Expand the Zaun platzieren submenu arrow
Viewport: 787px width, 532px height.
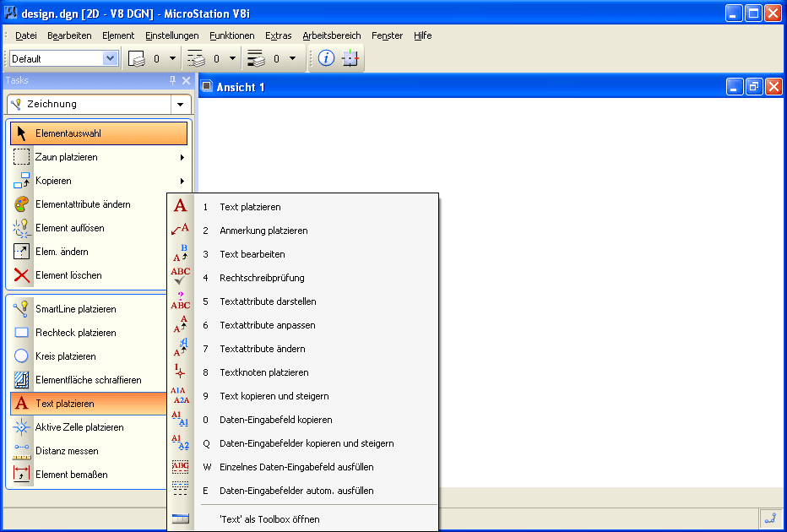click(182, 157)
